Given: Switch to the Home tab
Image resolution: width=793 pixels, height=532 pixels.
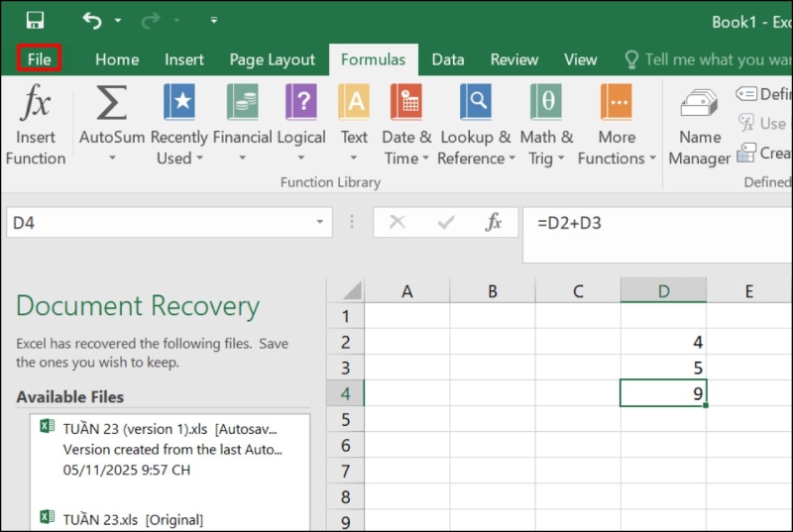Looking at the screenshot, I should click(x=117, y=59).
